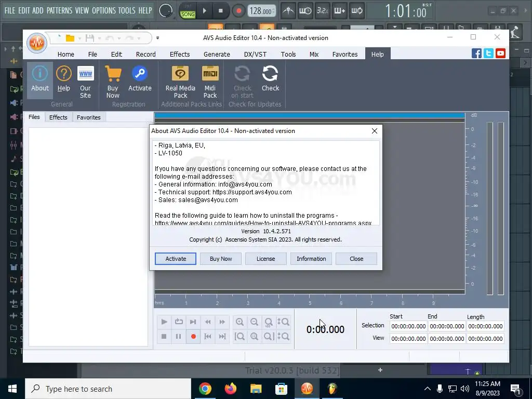
Task: Click the Close button in About dialog
Action: point(356,259)
